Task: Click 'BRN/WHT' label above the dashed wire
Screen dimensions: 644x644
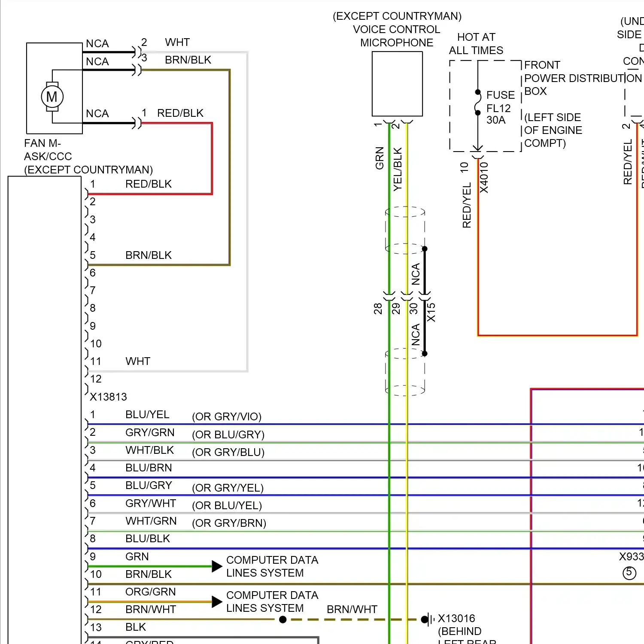Action: 352,609
